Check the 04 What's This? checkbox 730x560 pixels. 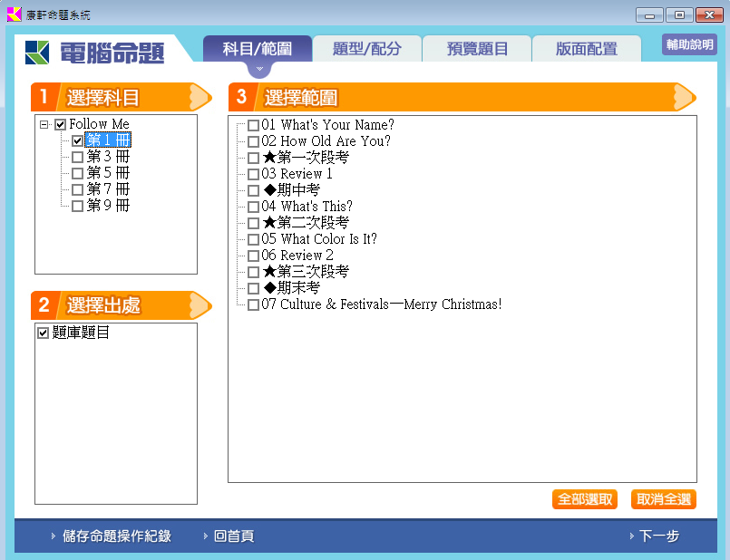click(x=253, y=207)
